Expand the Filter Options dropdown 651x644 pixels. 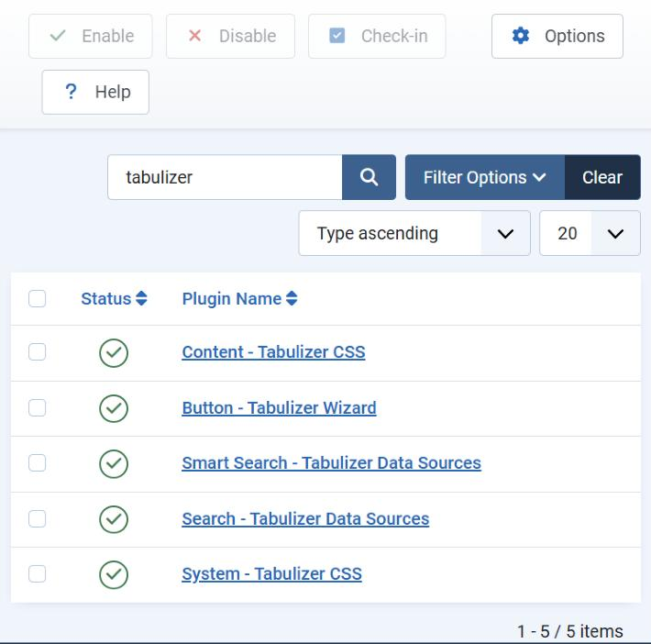click(484, 177)
